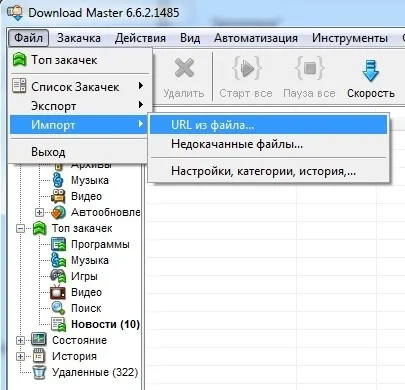Click the Старт все toolbar button
The height and width of the screenshot is (390, 405).
pyautogui.click(x=246, y=78)
